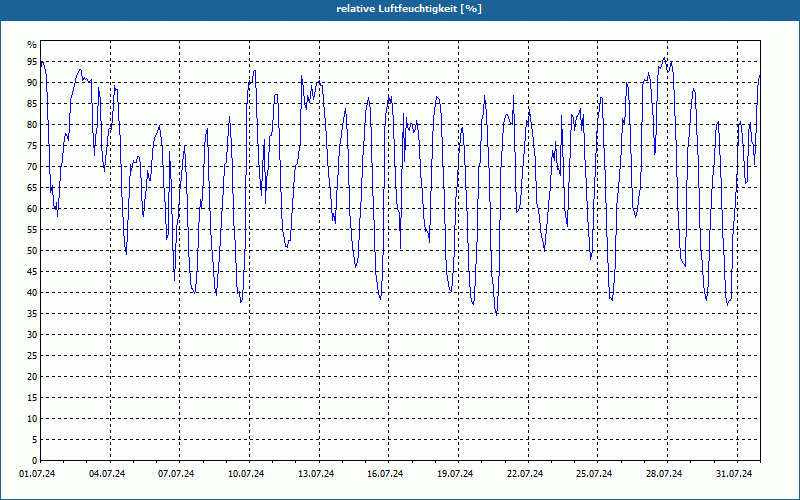Viewport: 800px width, 500px height.
Task: Click the y-axis value 75
Action: point(32,145)
